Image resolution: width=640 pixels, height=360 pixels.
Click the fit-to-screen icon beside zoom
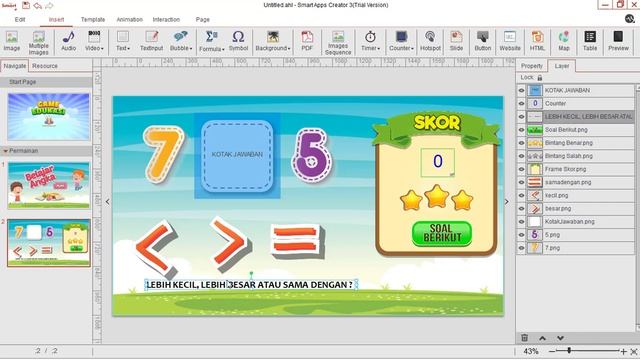coord(634,351)
